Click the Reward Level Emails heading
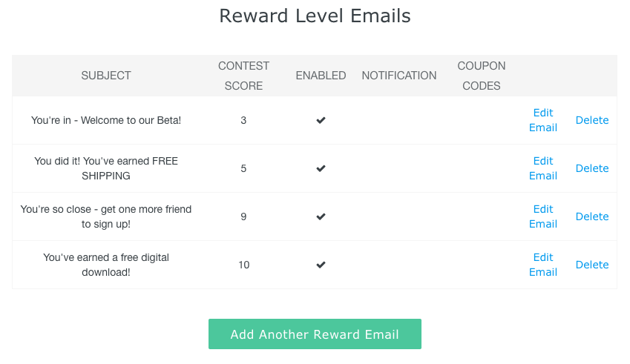Image resolution: width=630 pixels, height=364 pixels. tap(315, 16)
